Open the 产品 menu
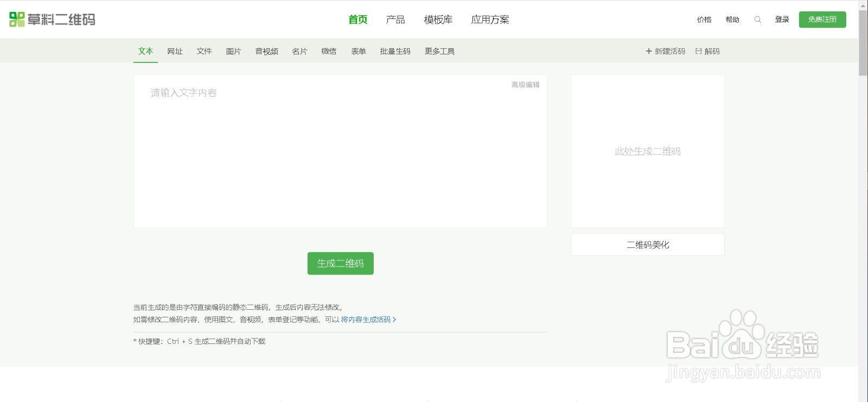Image resolution: width=868 pixels, height=402 pixels. click(x=395, y=20)
